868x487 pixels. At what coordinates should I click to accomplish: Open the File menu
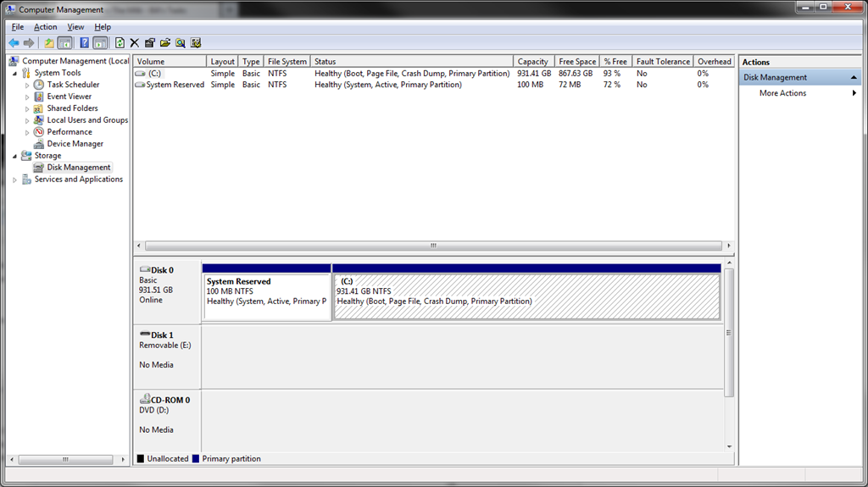pyautogui.click(x=18, y=26)
